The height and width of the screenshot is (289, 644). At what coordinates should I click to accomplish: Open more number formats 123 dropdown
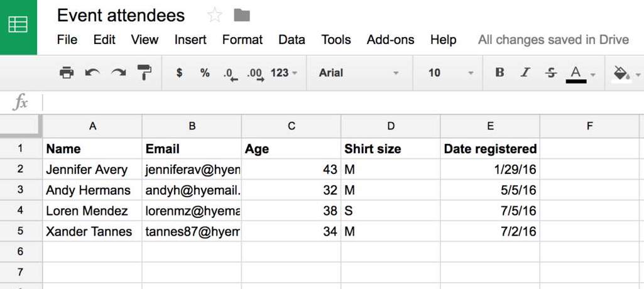pyautogui.click(x=284, y=73)
